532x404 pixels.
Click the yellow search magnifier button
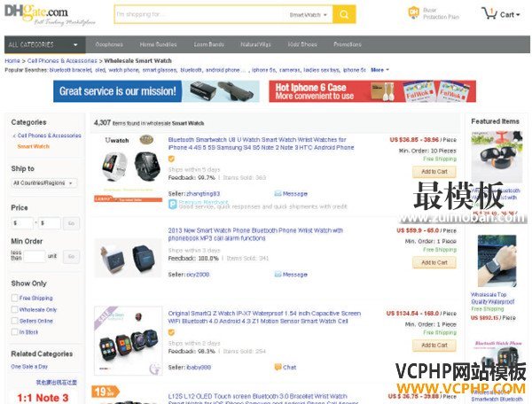pyautogui.click(x=344, y=14)
